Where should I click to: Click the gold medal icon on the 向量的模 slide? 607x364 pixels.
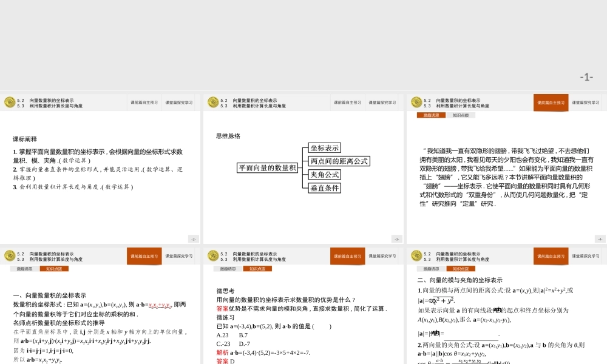coord(417,255)
